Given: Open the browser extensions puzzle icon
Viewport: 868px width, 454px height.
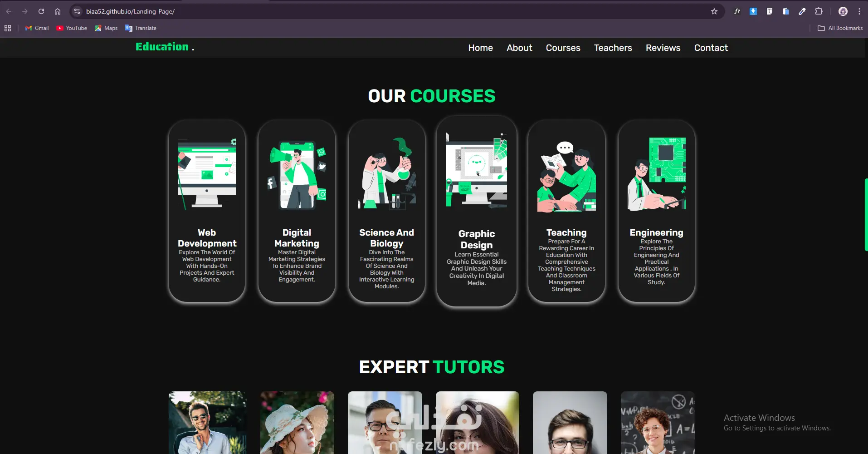Looking at the screenshot, I should (819, 11).
